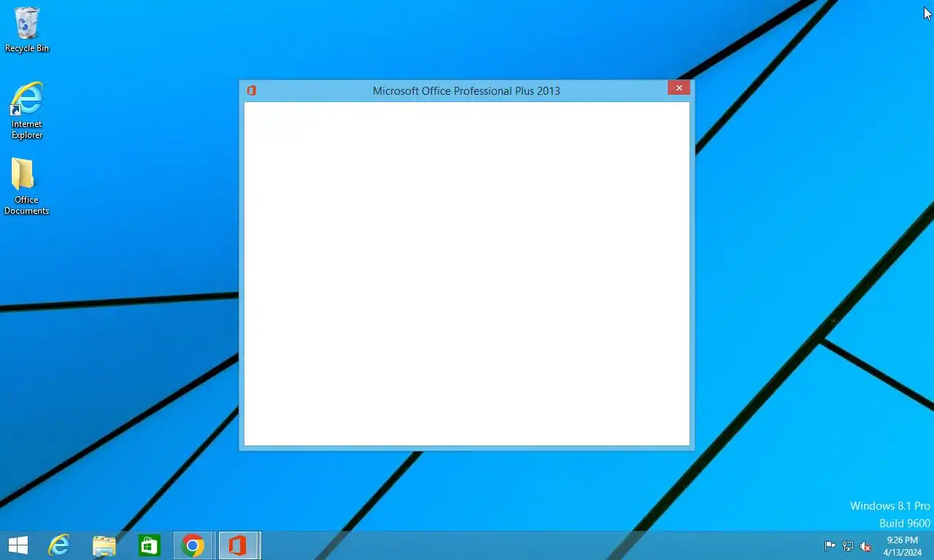This screenshot has height=560, width=934.
Task: Open the Windows Store taskbar icon
Action: pyautogui.click(x=150, y=545)
